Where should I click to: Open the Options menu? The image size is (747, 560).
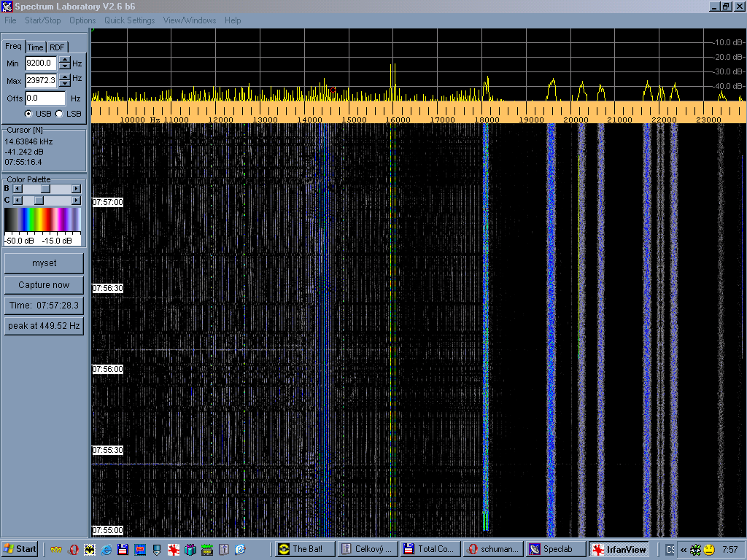point(82,20)
